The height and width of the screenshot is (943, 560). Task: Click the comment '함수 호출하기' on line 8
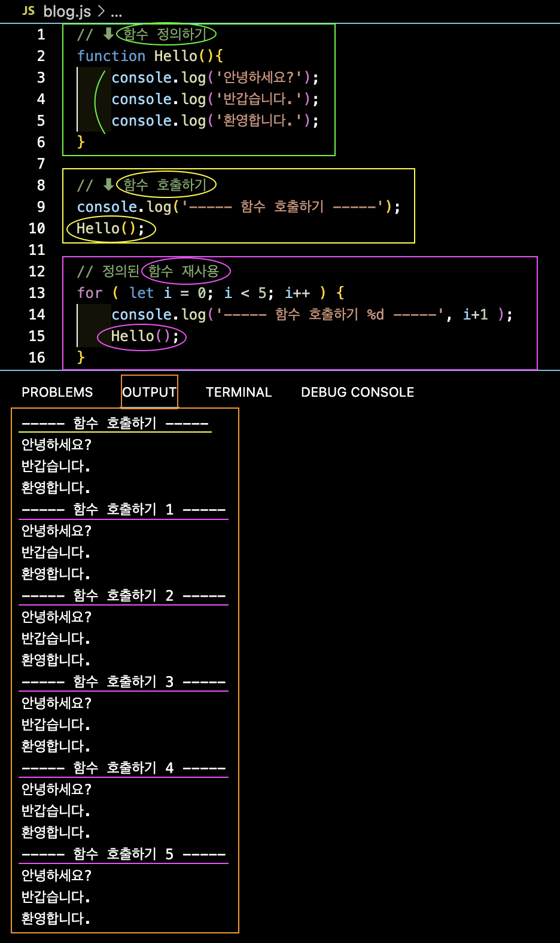165,185
